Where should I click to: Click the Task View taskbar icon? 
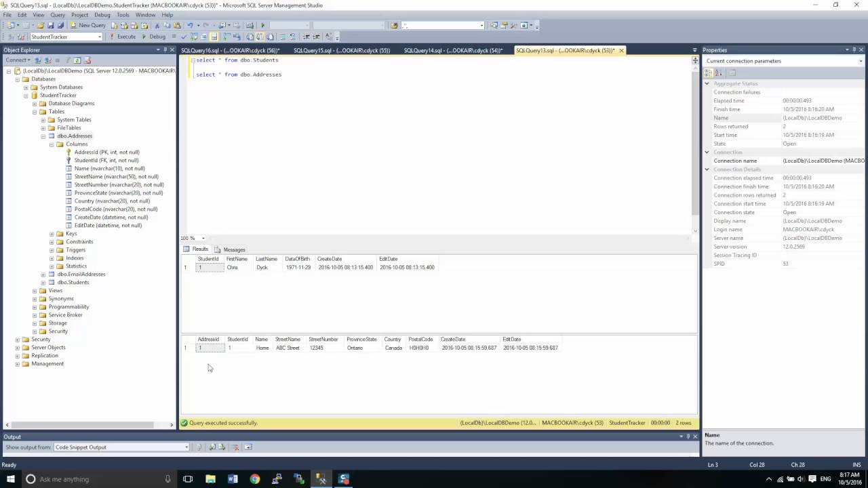[188, 479]
